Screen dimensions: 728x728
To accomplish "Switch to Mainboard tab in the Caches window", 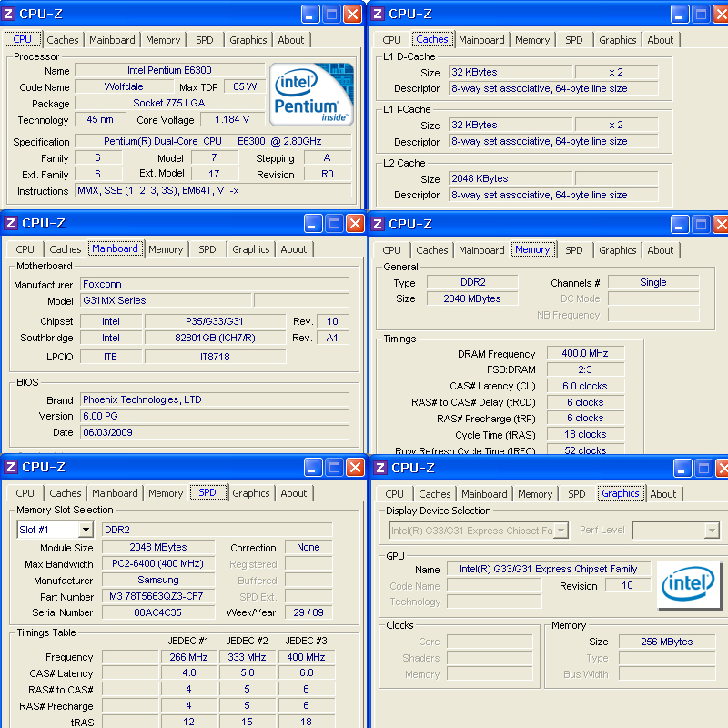I will tap(481, 40).
